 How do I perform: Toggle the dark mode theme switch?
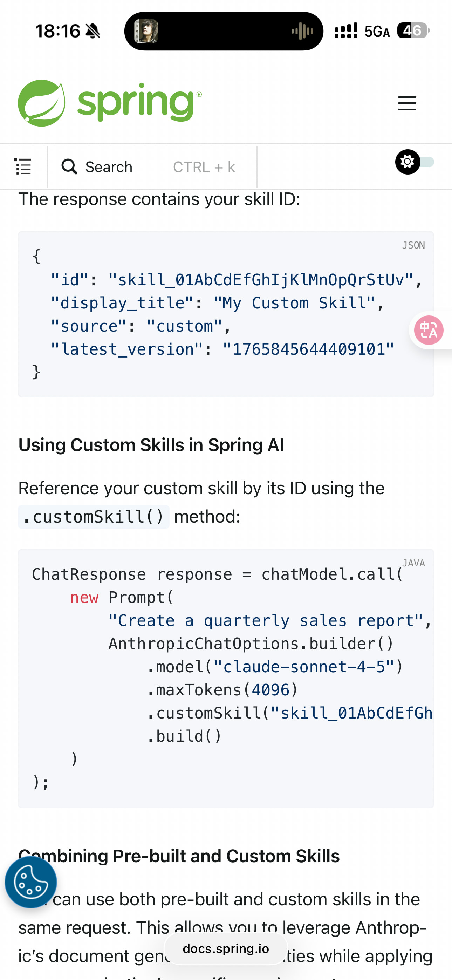[414, 162]
